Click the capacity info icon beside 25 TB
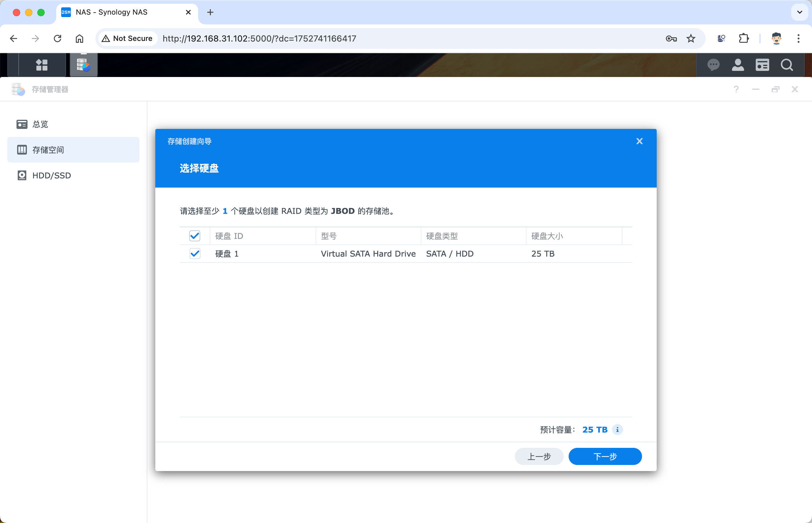 coord(617,430)
